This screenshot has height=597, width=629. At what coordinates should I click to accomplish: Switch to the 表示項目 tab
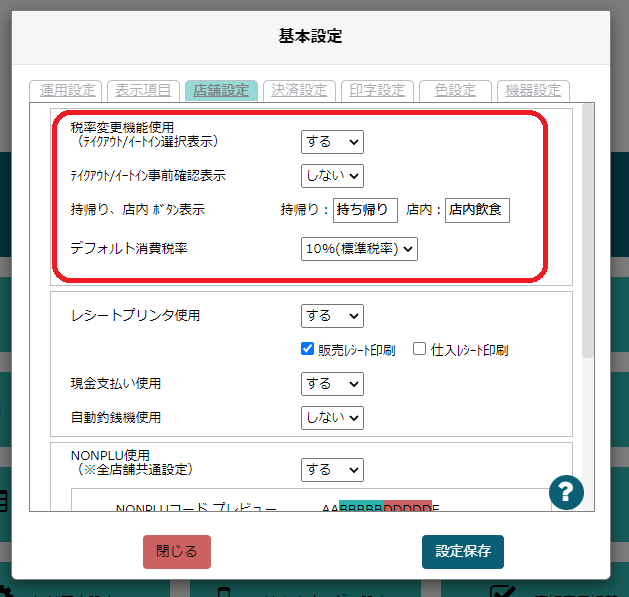pos(143,91)
